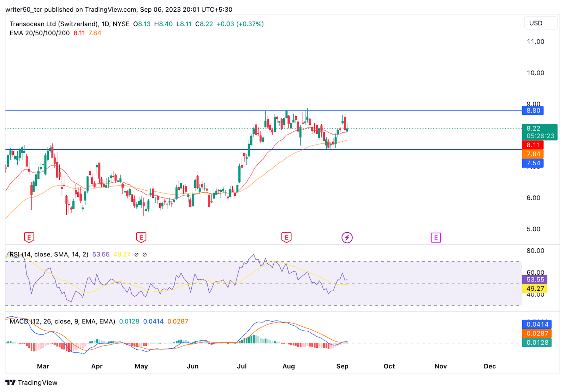Click the countdown timer 05:28:23
The image size is (565, 392).
540,136
